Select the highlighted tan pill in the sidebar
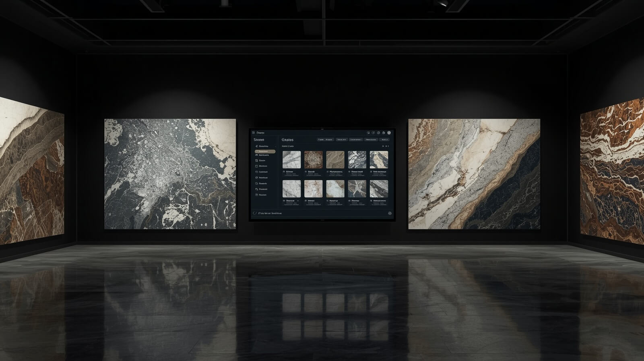Screen dimensions: 644x361 [265, 151]
